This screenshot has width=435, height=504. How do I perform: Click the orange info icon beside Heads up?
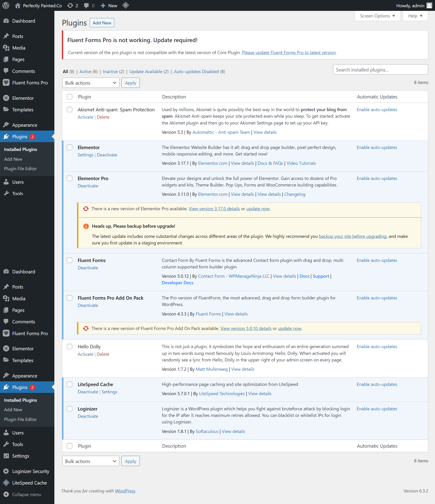click(86, 226)
